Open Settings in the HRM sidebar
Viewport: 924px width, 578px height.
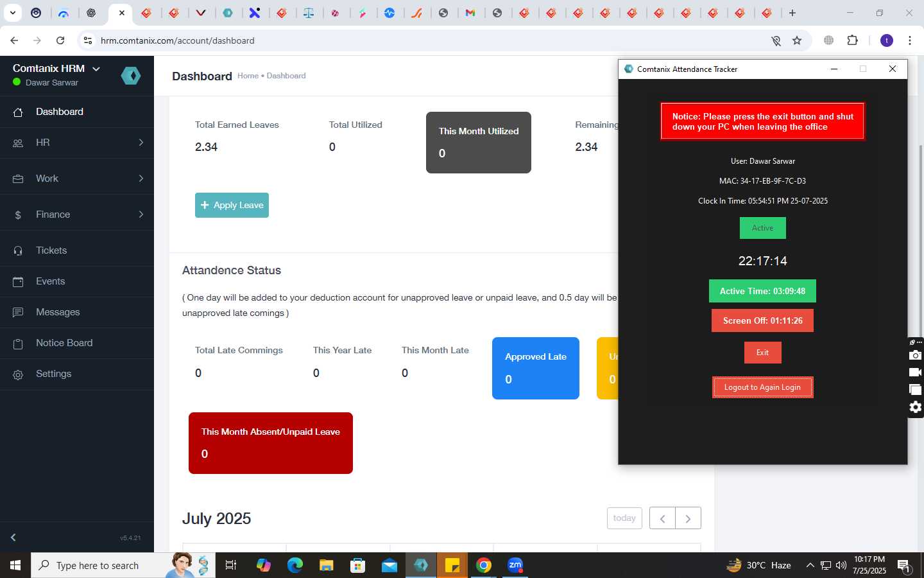[77, 374]
